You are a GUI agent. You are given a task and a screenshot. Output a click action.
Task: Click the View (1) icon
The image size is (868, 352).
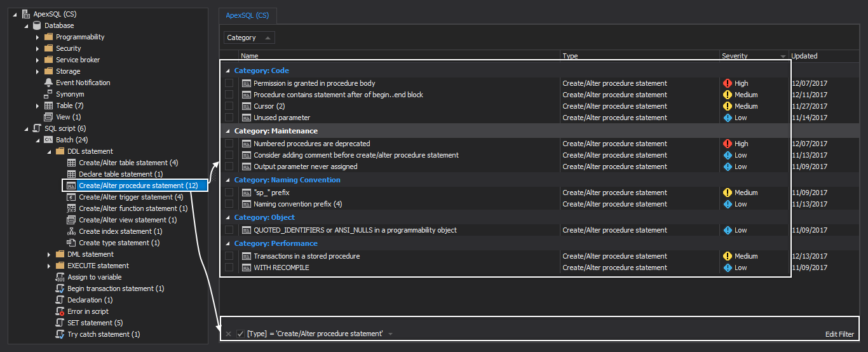(x=48, y=117)
